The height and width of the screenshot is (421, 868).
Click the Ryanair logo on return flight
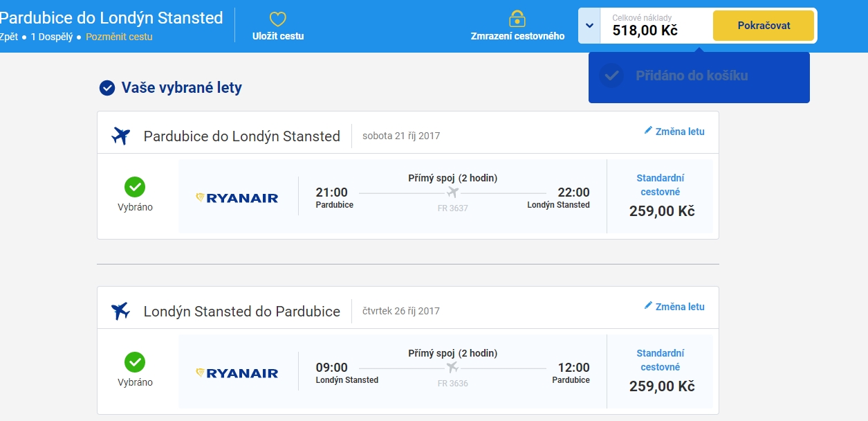coord(237,373)
